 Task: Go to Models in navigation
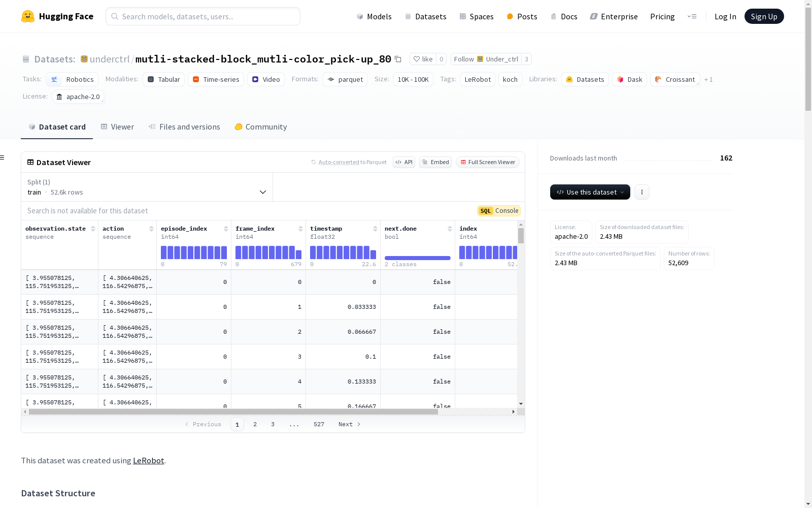tap(374, 16)
